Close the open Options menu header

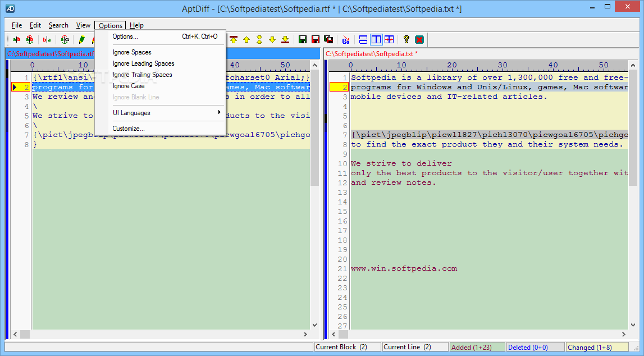[x=111, y=25]
